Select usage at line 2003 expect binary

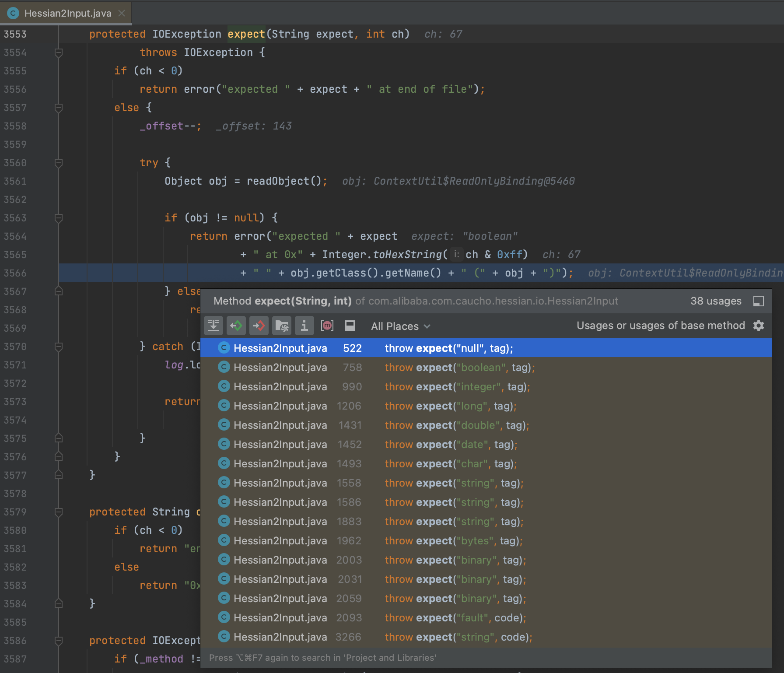[x=486, y=560]
